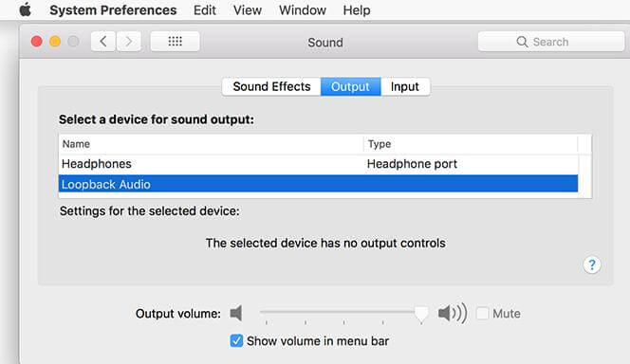Select Headphones output device

[318, 164]
